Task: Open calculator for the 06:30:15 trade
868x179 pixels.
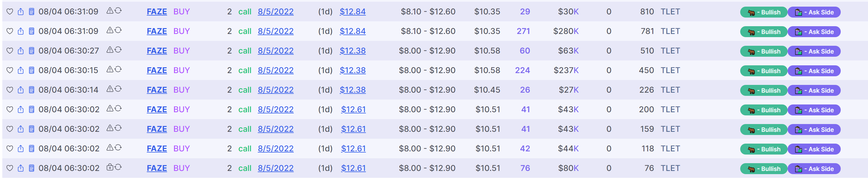Action: click(31, 70)
